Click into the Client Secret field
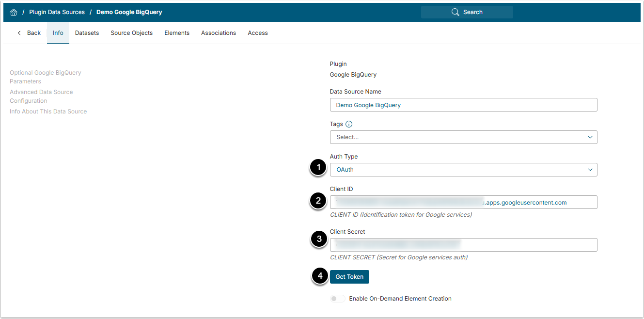This screenshot has height=319, width=644. (x=463, y=245)
